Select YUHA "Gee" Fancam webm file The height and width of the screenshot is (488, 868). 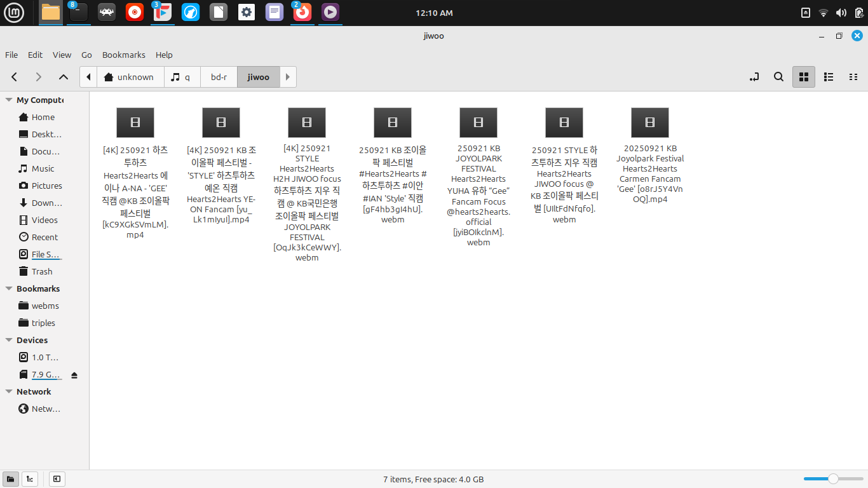478,177
